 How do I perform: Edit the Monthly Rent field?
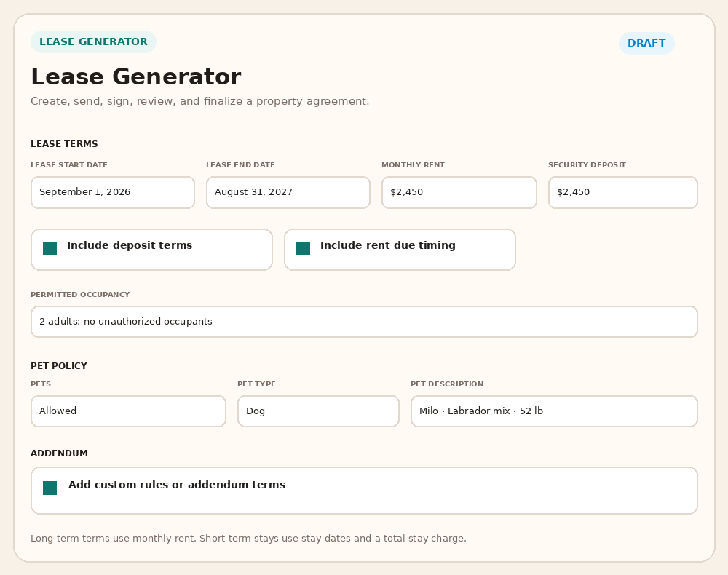pyautogui.click(x=459, y=192)
